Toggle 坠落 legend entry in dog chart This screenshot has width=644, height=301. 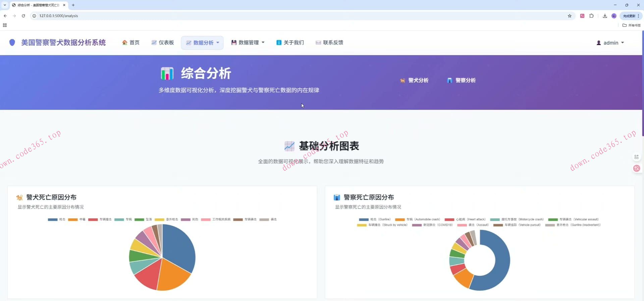click(143, 219)
